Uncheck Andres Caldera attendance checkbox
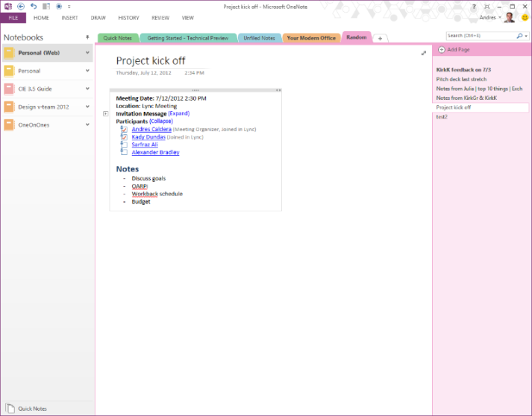The width and height of the screenshot is (532, 416). pos(124,129)
